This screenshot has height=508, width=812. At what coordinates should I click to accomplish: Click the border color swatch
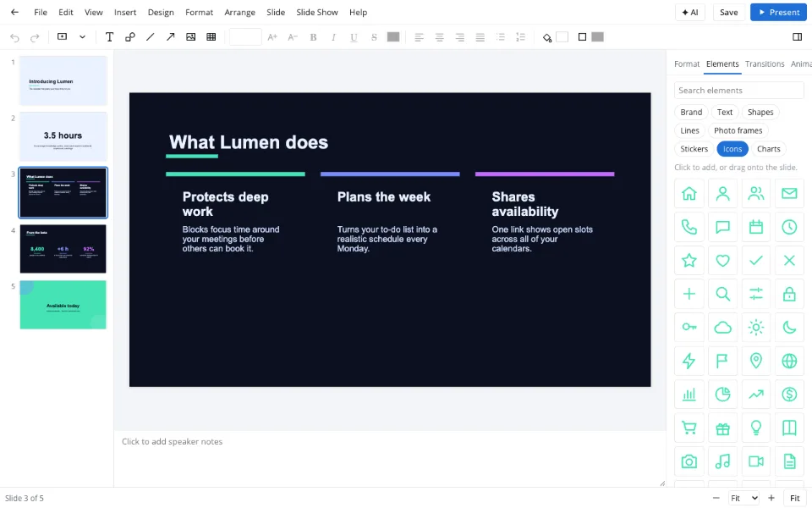[x=598, y=36]
